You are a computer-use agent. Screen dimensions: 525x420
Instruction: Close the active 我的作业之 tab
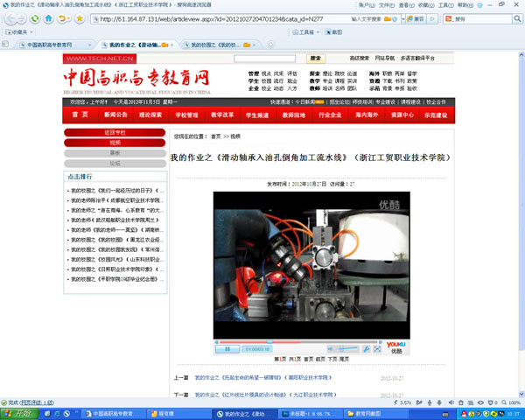[x=172, y=45]
